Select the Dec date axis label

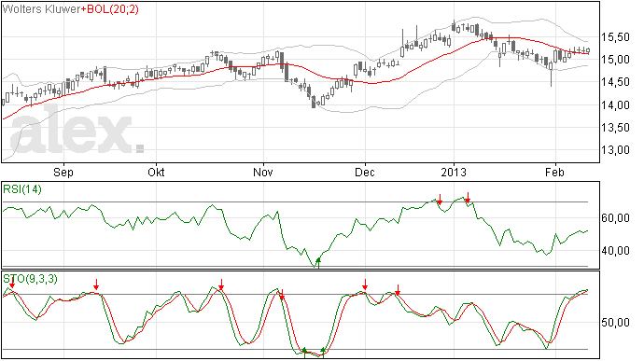coord(365,172)
